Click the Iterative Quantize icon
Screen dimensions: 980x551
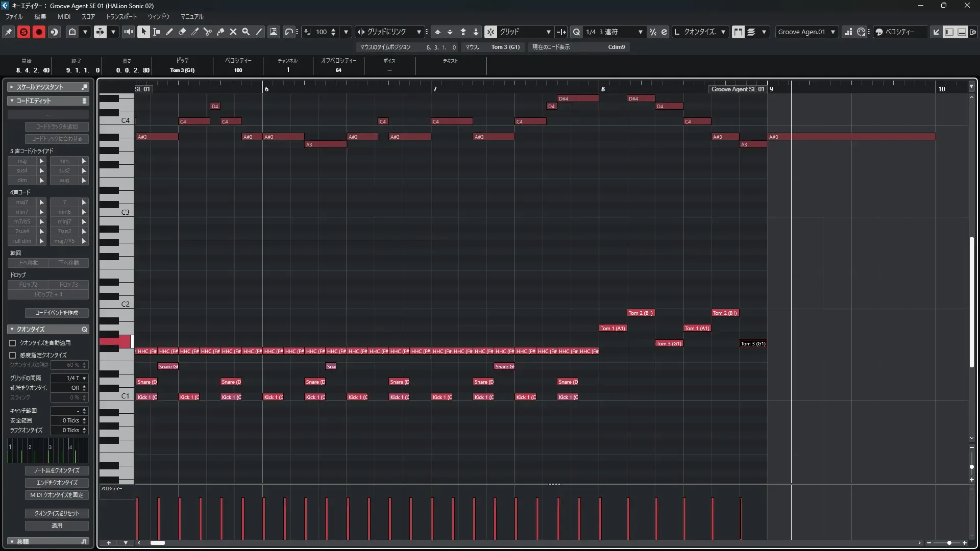pyautogui.click(x=653, y=32)
